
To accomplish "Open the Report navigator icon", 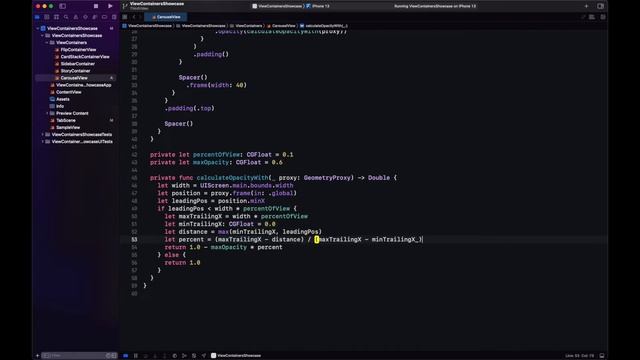I will click(x=114, y=17).
